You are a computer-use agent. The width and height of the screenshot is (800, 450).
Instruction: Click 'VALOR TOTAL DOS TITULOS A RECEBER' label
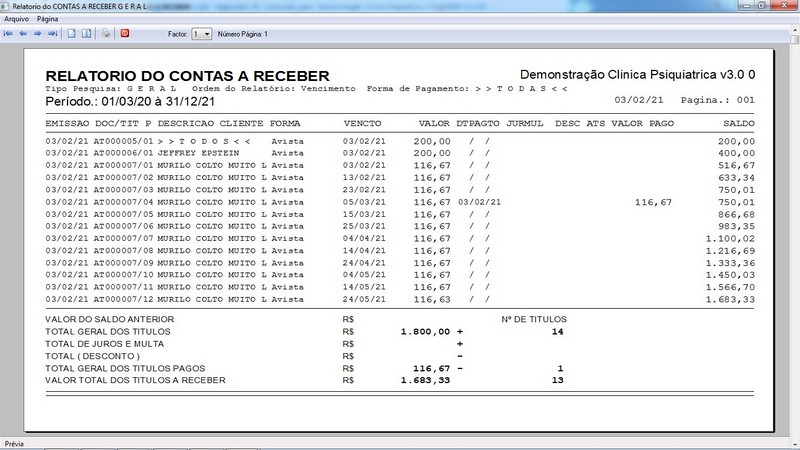135,380
